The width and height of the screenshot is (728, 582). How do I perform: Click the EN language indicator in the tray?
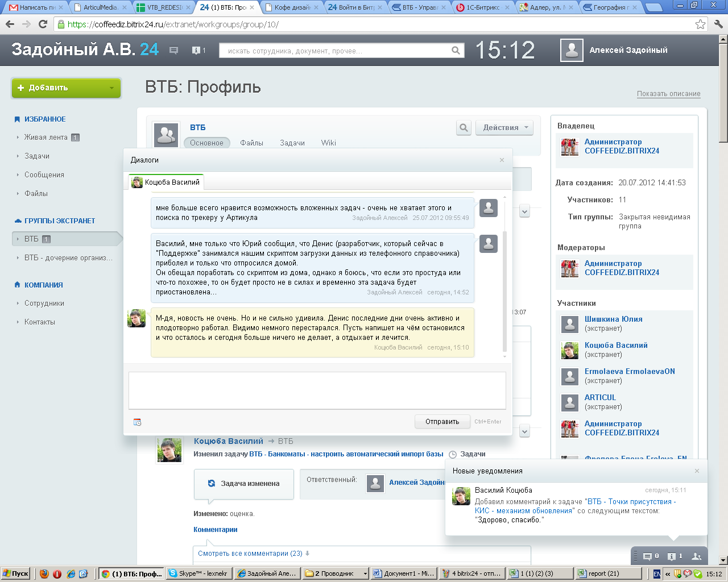tap(657, 574)
